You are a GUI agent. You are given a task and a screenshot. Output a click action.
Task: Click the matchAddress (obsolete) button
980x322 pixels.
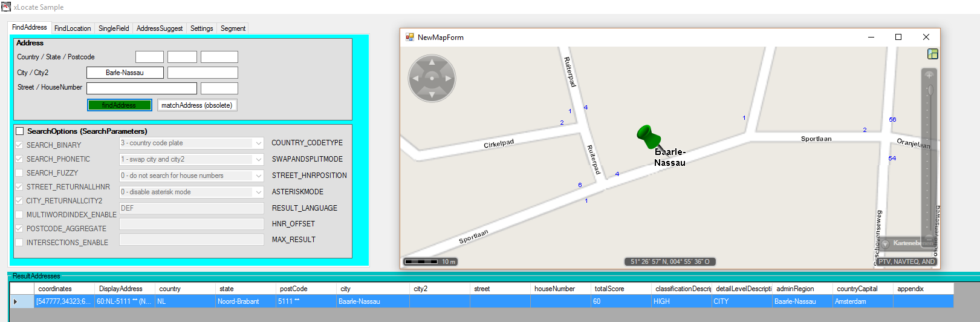tap(196, 105)
